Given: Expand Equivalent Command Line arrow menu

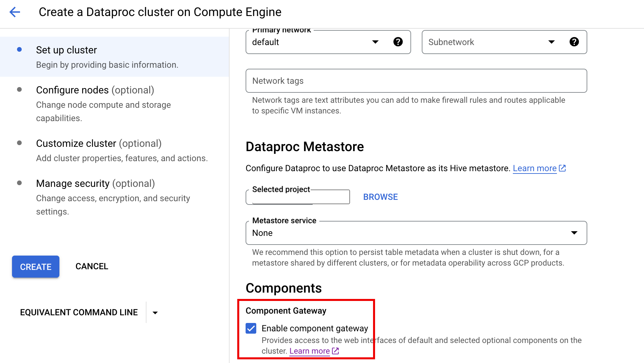Looking at the screenshot, I should point(155,313).
